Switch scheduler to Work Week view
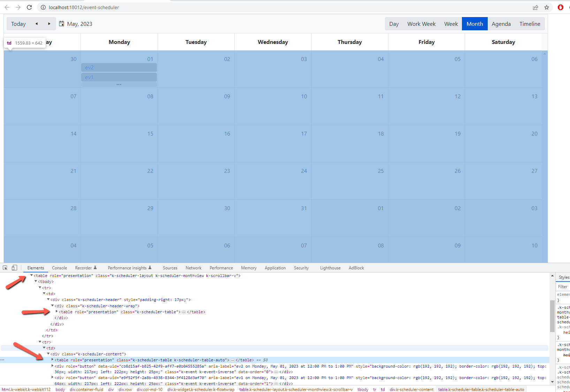 coord(421,24)
